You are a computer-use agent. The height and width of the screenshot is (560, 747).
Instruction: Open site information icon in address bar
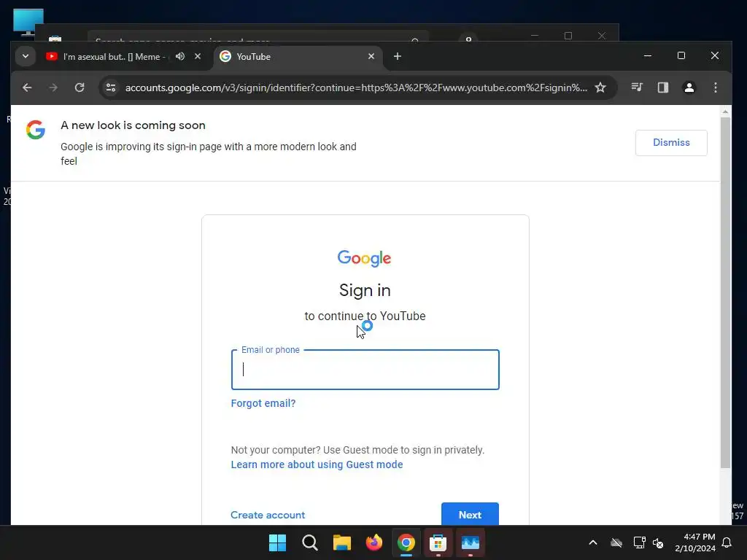point(111,87)
